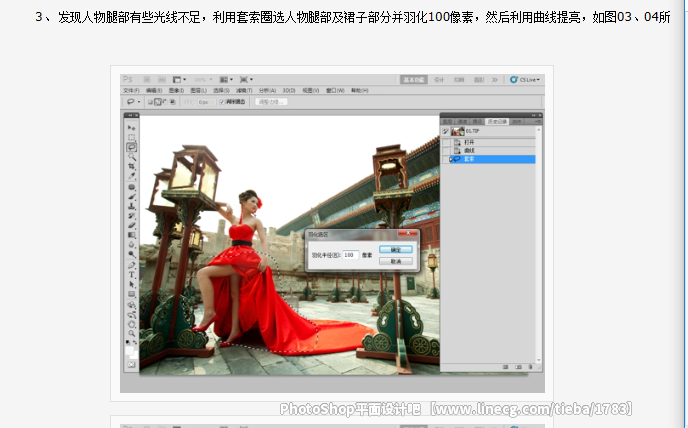Open the 编辑(E) menu
This screenshot has width=688, height=428.
(x=154, y=91)
